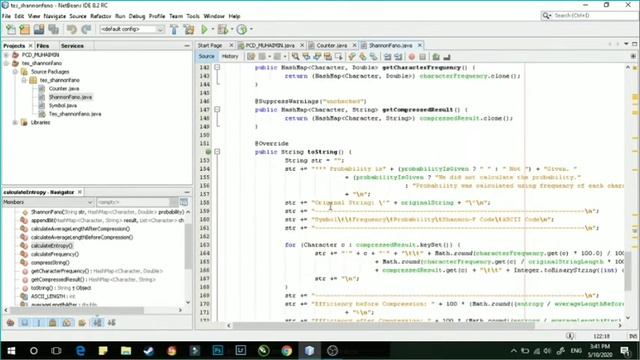Toggle Show Non-Public Members filter in Navigator

coord(53,323)
